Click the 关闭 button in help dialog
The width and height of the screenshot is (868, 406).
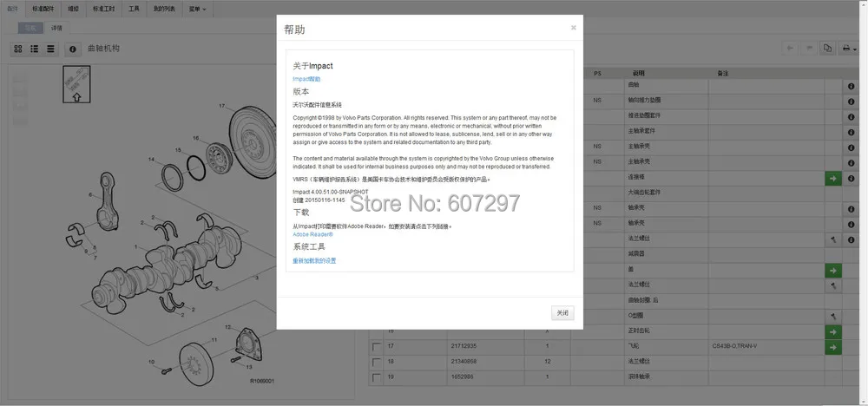click(x=562, y=313)
